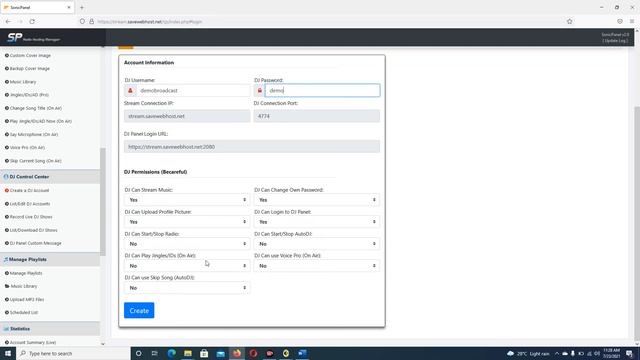
Task: Select the DJ Connection Port field
Action: (x=317, y=116)
